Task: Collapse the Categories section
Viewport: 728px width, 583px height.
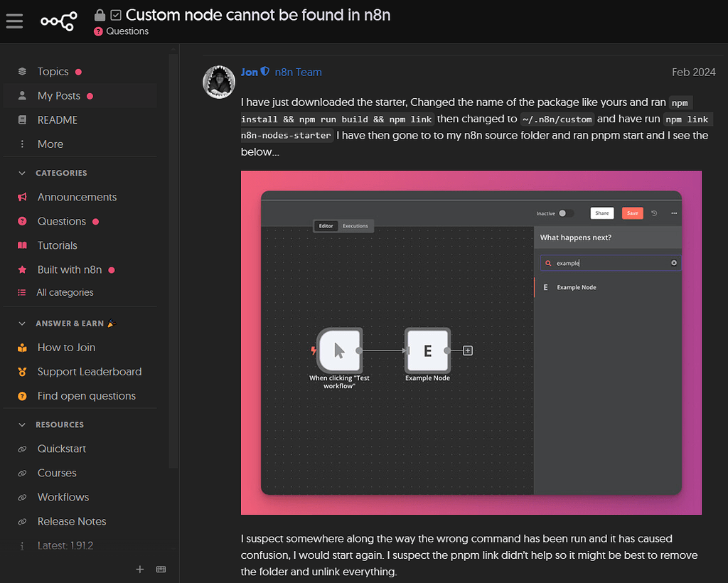Action: pos(23,173)
